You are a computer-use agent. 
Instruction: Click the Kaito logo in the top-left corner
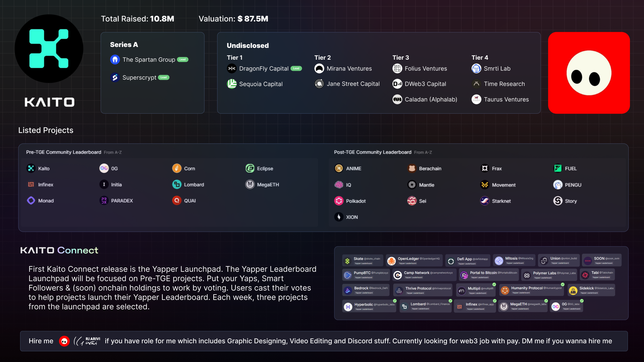49,49
